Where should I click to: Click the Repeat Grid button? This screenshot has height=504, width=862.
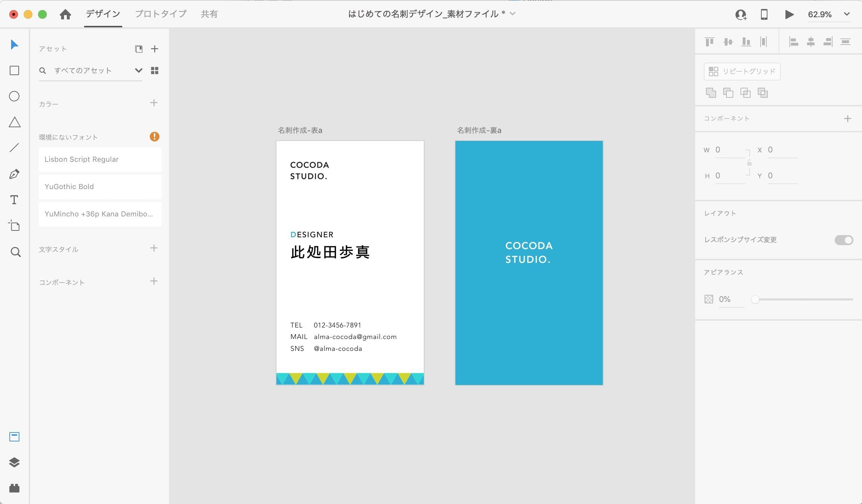[x=742, y=71]
